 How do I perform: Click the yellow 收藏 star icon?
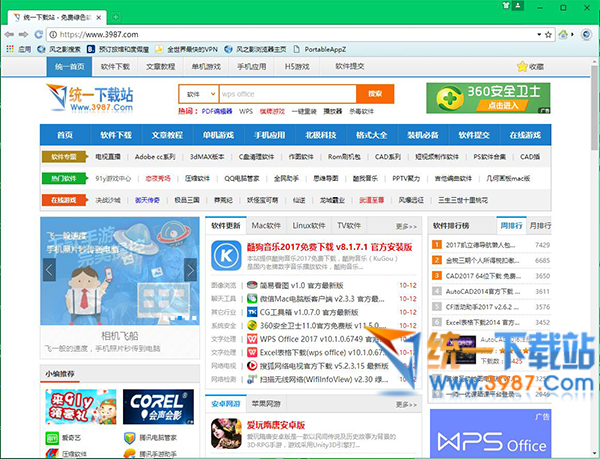tap(522, 67)
